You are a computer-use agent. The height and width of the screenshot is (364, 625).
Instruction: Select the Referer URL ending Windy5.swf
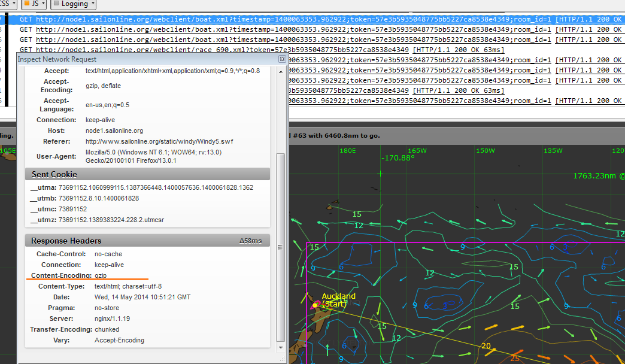(x=159, y=141)
